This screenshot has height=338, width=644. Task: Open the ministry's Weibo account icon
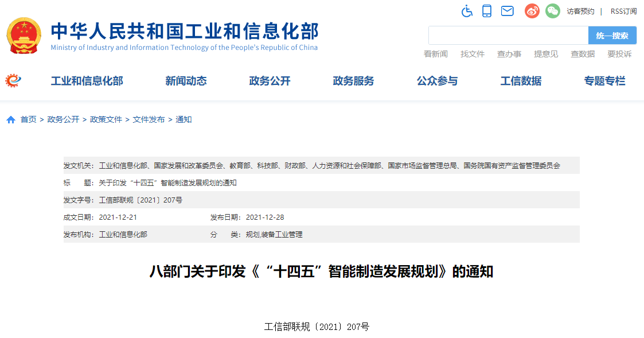[x=531, y=11]
